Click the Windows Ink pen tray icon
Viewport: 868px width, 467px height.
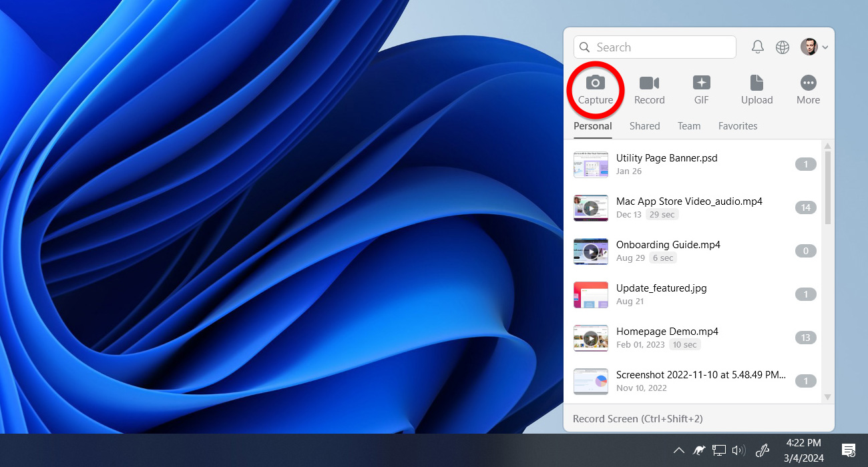coord(762,450)
